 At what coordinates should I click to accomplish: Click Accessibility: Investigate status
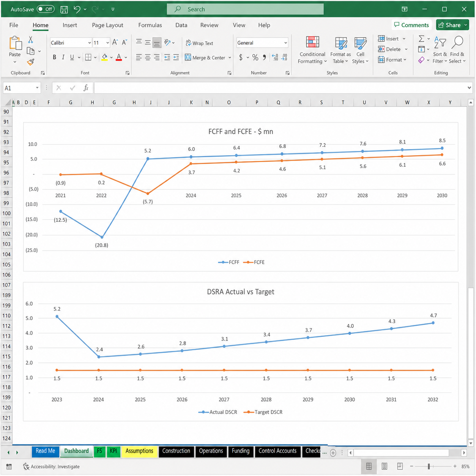pyautogui.click(x=51, y=467)
